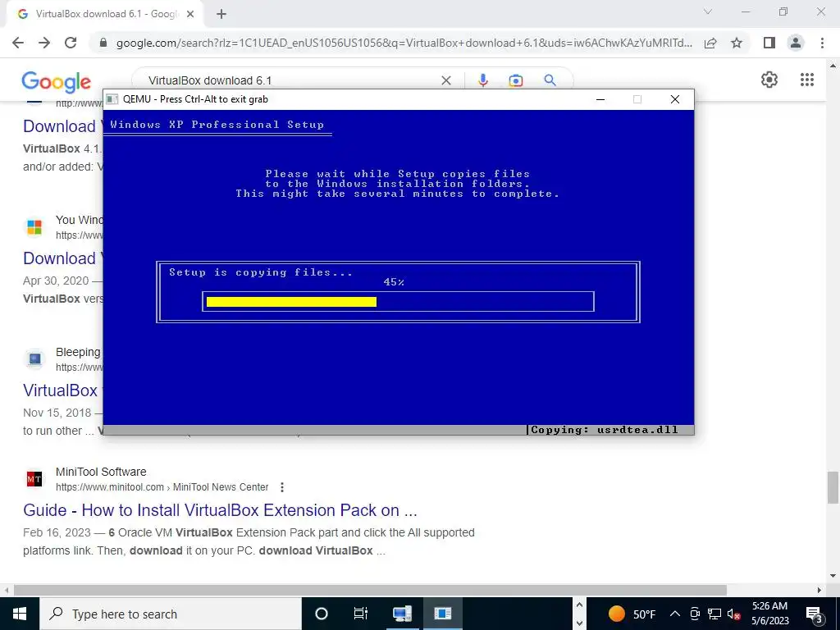
Task: Click the yellow setup progress bar
Action: point(291,302)
